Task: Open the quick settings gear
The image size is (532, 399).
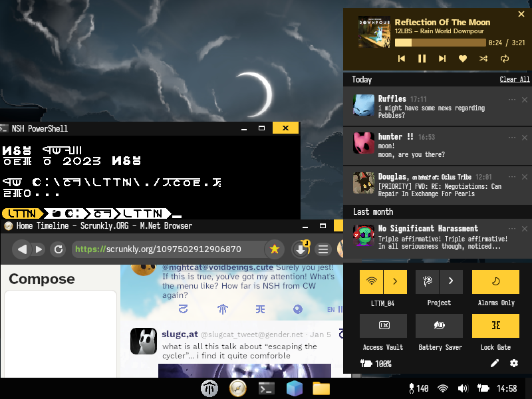Action: point(513,363)
